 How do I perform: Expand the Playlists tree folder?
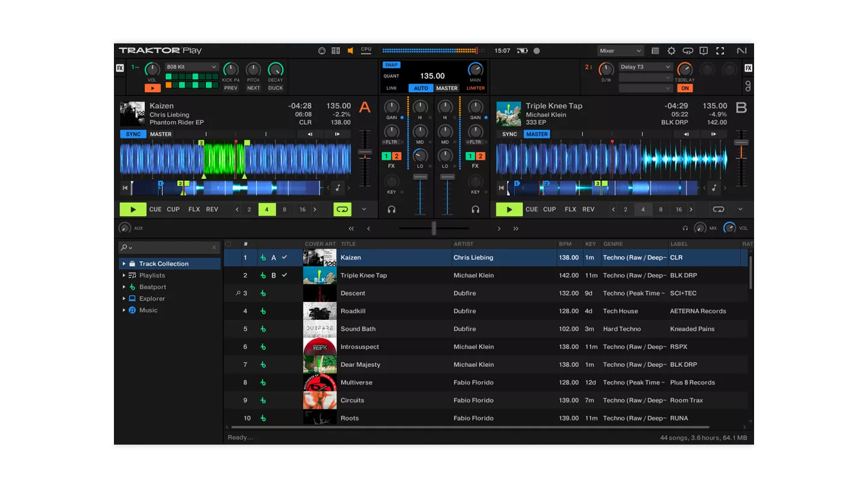tap(124, 275)
